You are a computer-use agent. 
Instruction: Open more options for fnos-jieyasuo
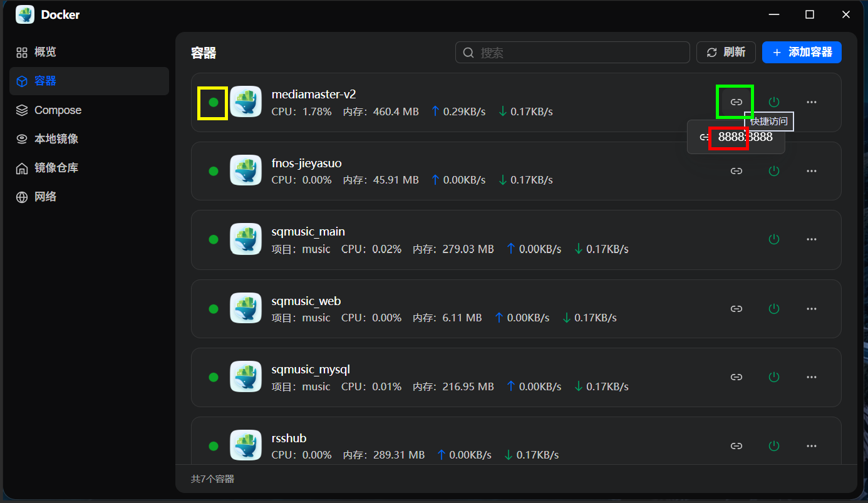coord(812,170)
